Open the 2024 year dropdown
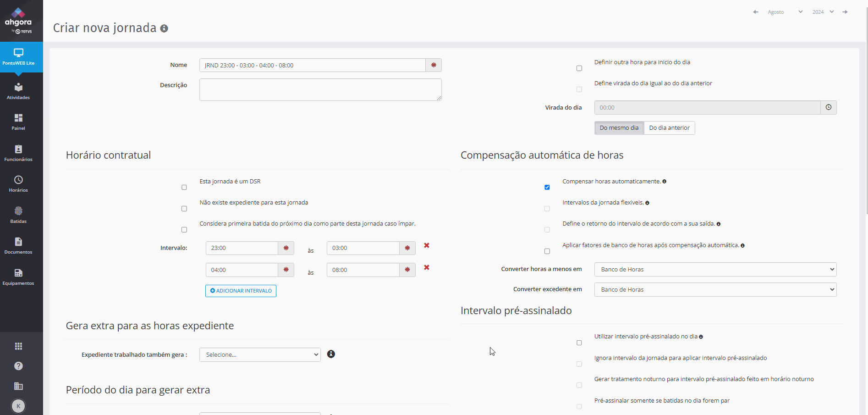Screen dimensions: 868x415 pyautogui.click(x=823, y=12)
